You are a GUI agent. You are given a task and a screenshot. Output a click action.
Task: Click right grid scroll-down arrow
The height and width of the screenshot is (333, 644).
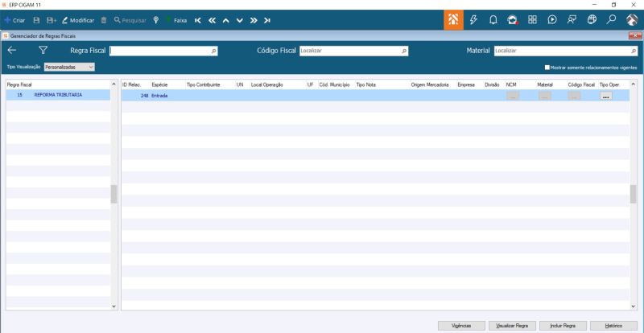(634, 306)
